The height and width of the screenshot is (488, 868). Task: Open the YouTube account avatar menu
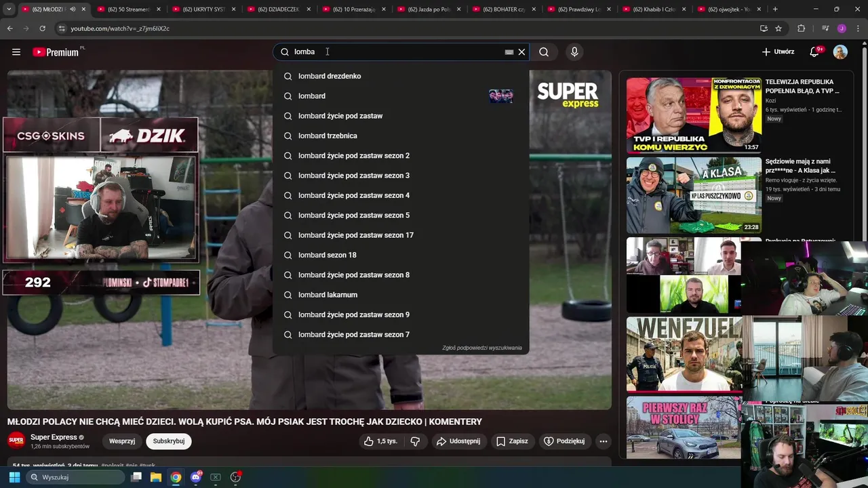840,52
